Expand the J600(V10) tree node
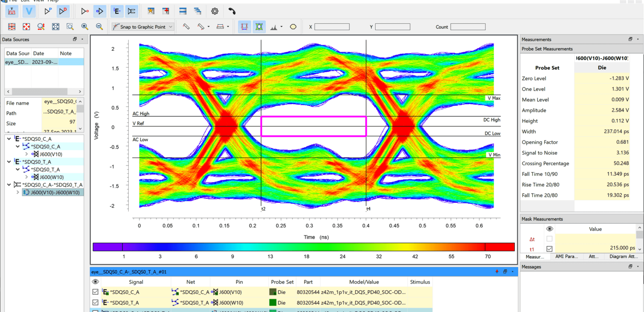 coord(27,154)
